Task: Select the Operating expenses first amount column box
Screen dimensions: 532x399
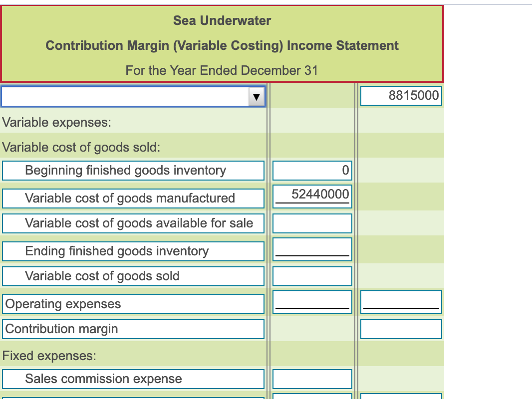Action: [312, 302]
